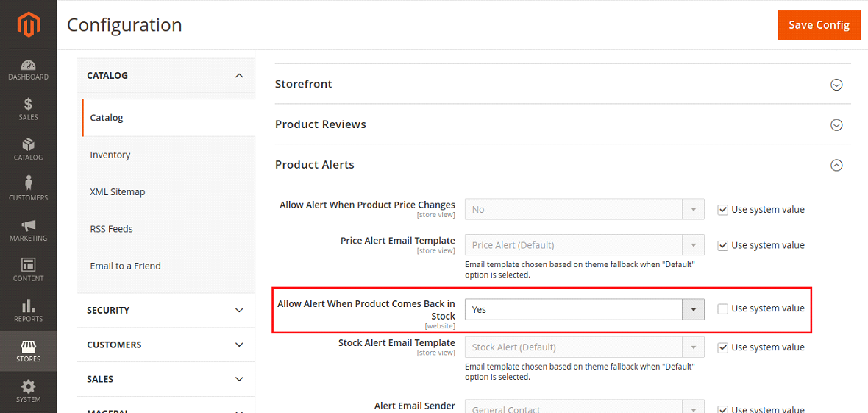
Task: Save the configuration with Save Config
Action: [x=819, y=25]
